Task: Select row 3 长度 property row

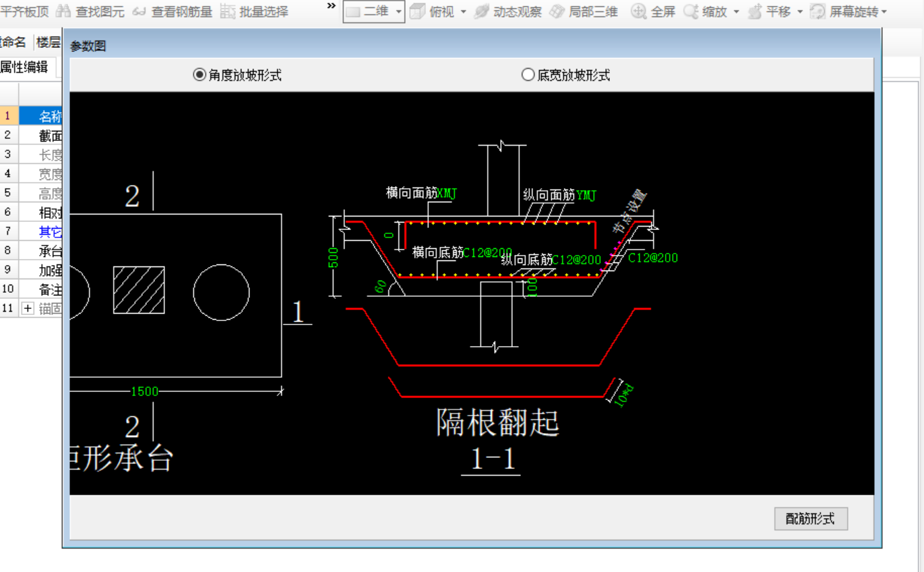Action: [x=40, y=154]
